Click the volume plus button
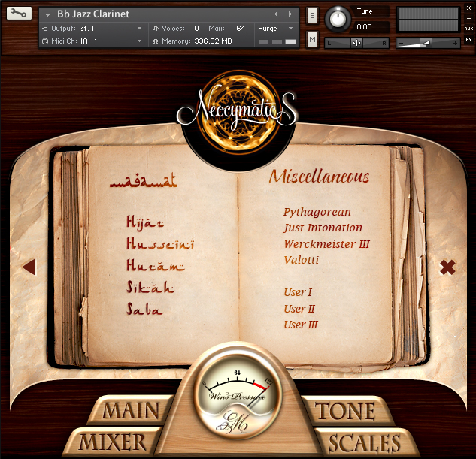 point(455,44)
